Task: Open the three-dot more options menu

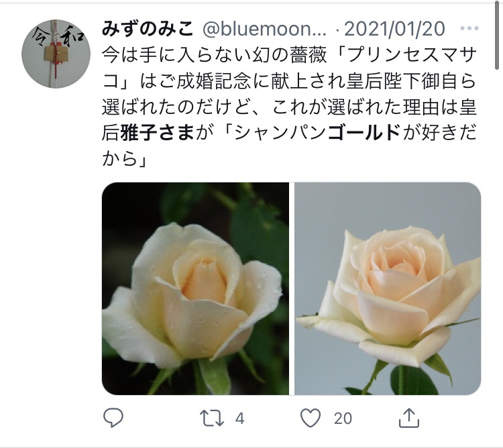Action: (469, 29)
